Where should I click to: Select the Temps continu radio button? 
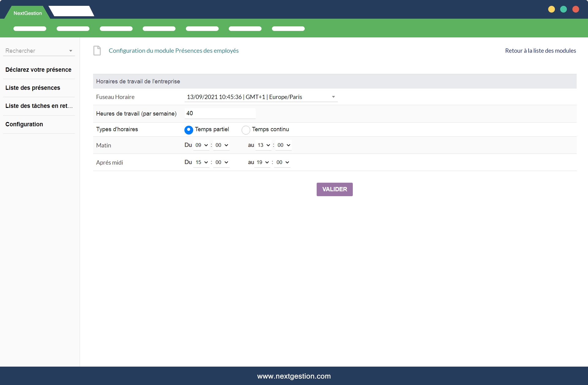246,130
